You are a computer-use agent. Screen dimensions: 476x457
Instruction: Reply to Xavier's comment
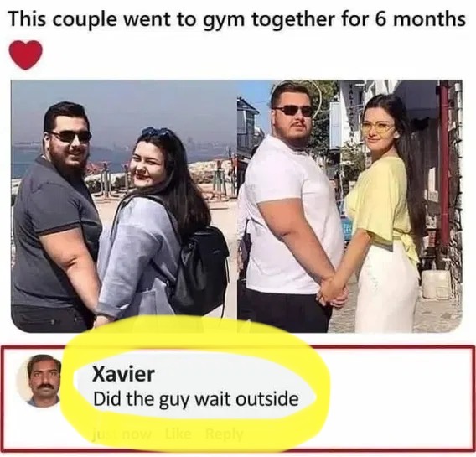click(224, 434)
